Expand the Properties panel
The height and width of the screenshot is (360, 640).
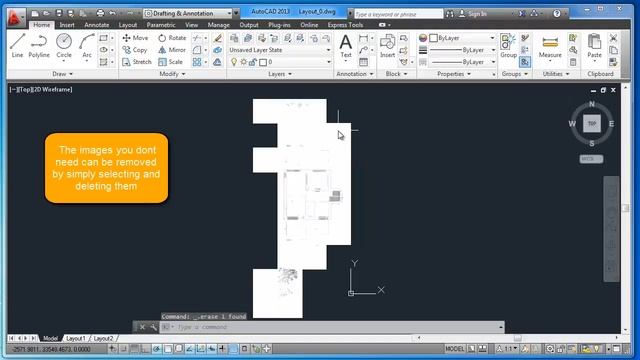point(454,74)
